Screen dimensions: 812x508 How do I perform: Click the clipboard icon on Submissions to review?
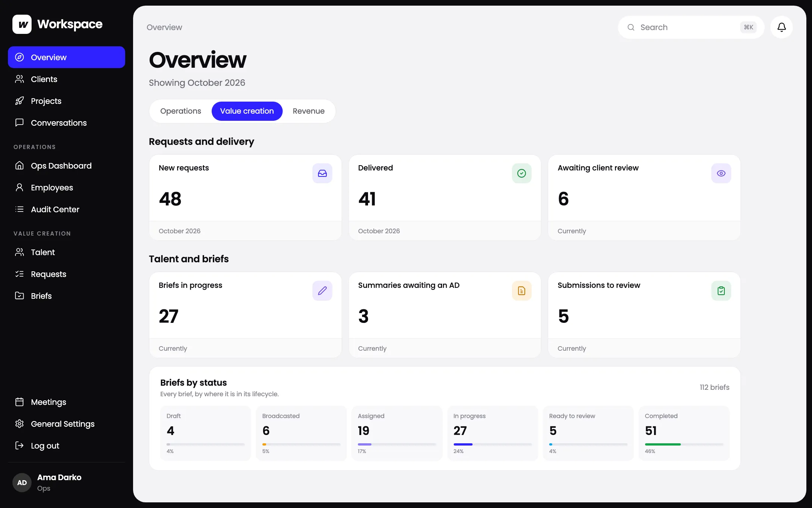click(x=721, y=291)
